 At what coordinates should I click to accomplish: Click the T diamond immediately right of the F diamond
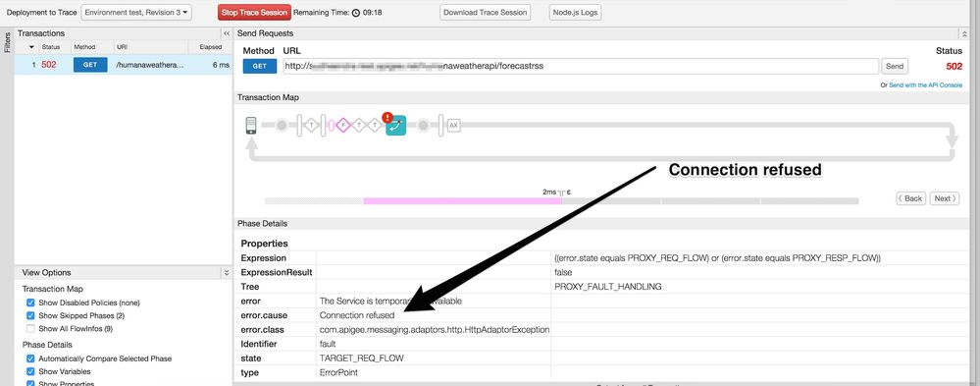[x=359, y=125]
